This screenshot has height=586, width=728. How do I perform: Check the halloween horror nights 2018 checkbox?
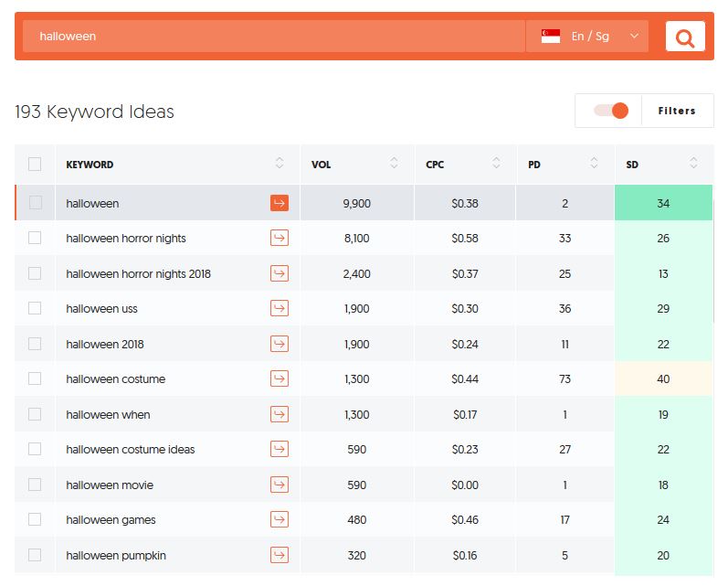click(x=35, y=273)
